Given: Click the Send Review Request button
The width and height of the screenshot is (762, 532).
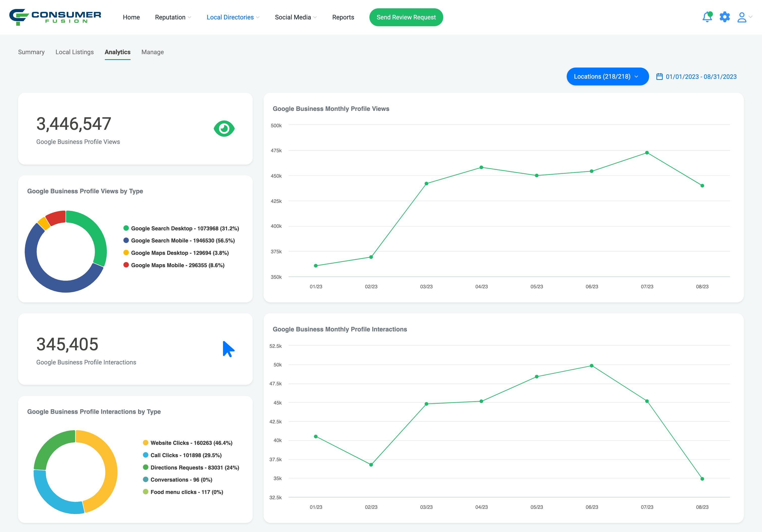Looking at the screenshot, I should point(406,17).
